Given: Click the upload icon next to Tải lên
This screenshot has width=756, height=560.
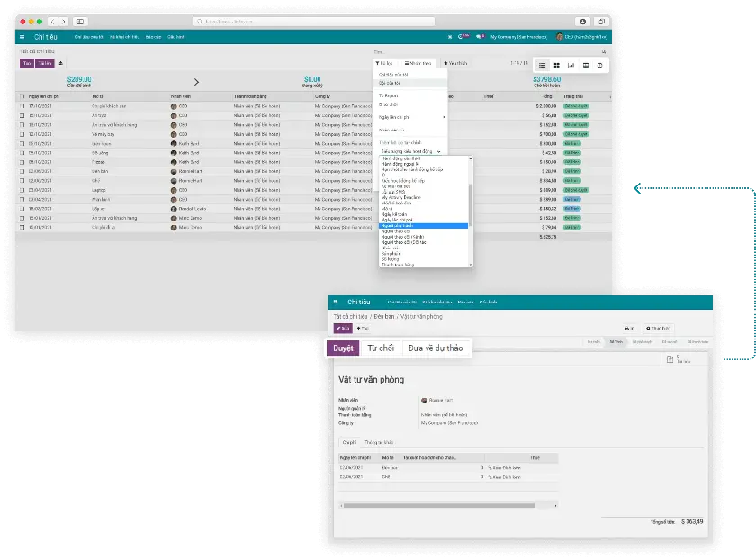Looking at the screenshot, I should [x=61, y=64].
